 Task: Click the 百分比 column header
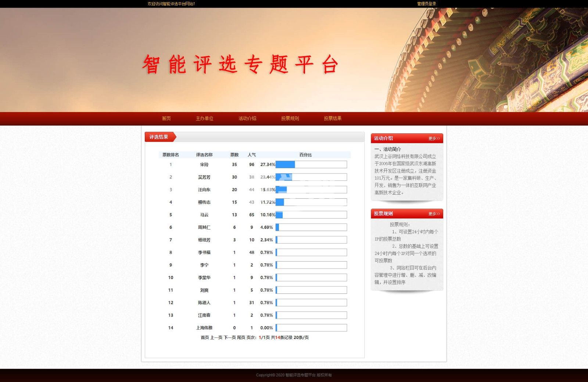coord(305,155)
